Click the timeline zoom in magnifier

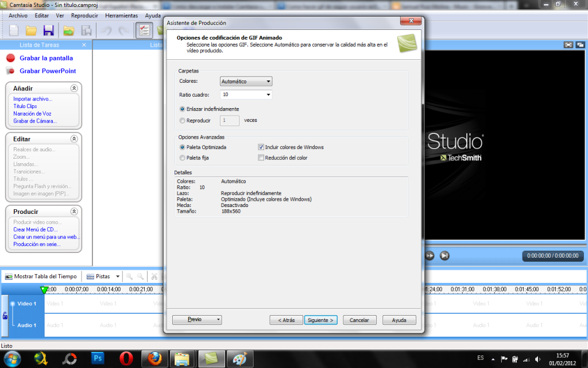tap(129, 277)
